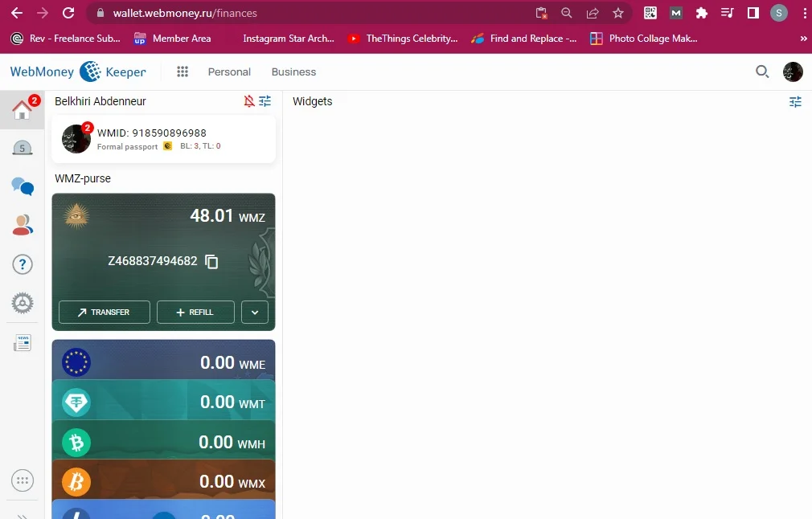Open the services grid menu
This screenshot has width=812, height=519.
[x=182, y=72]
